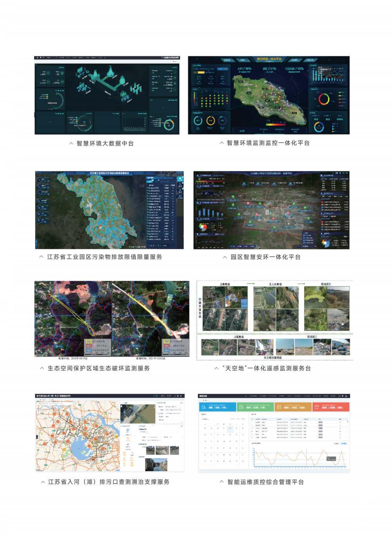Click the red statistics card in 智能运维 dashboard
This screenshot has height=535, width=392.
pos(330,407)
